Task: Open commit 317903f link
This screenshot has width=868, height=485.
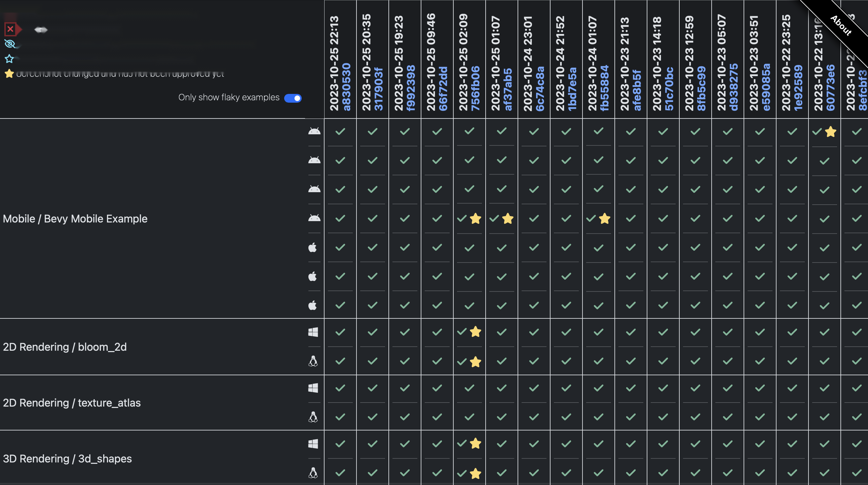Action: (x=379, y=89)
